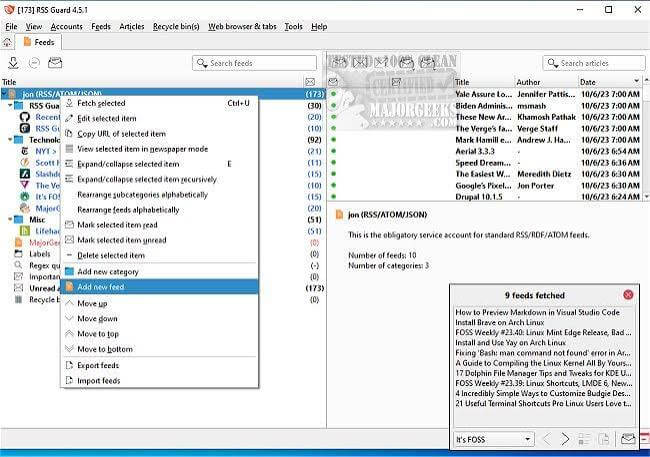Click the Search articles input field
650x457 pixels.
[x=594, y=63]
